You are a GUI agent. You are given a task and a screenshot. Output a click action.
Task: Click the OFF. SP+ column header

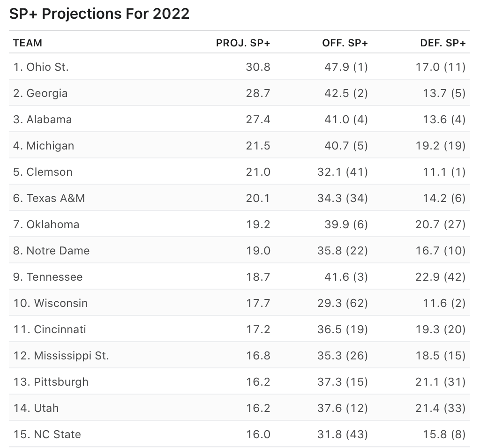point(345,43)
